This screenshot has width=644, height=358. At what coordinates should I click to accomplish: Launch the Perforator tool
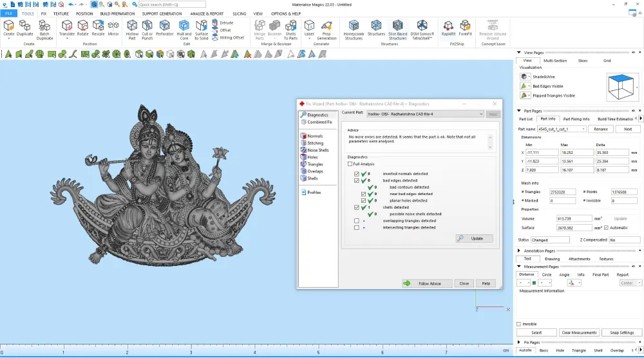[x=164, y=29]
